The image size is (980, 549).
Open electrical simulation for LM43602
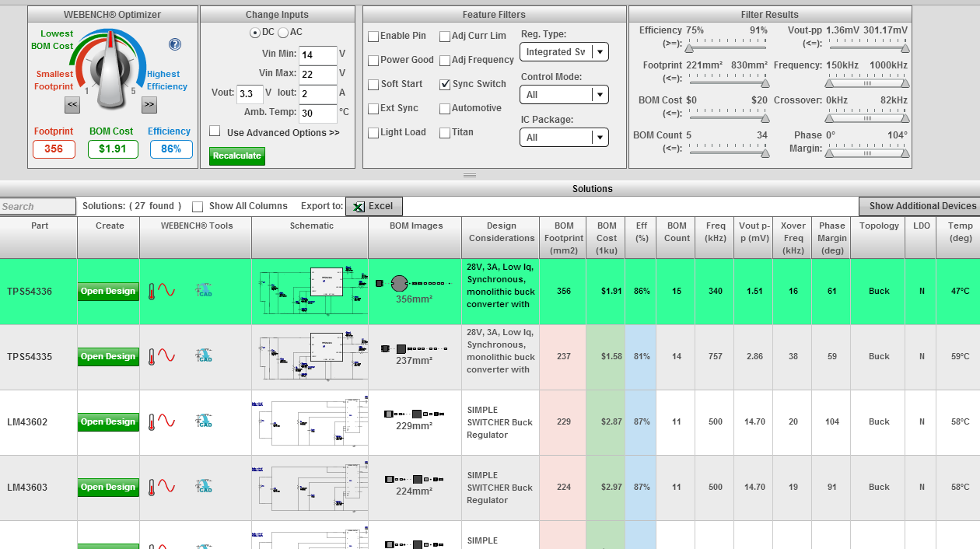pyautogui.click(x=167, y=421)
